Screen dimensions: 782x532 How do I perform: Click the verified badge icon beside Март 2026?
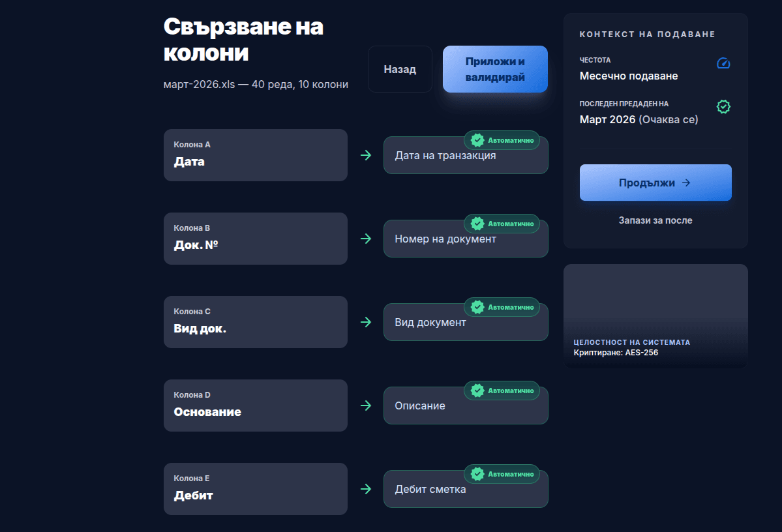[723, 107]
